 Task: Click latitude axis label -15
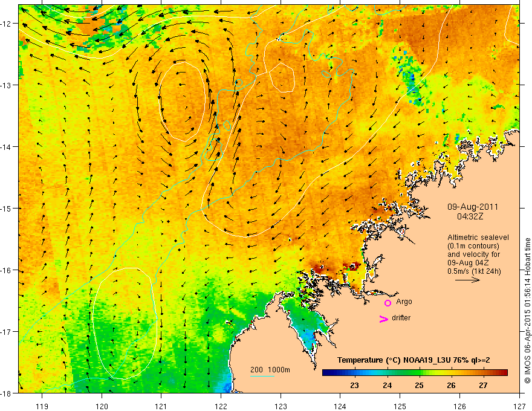6,209
